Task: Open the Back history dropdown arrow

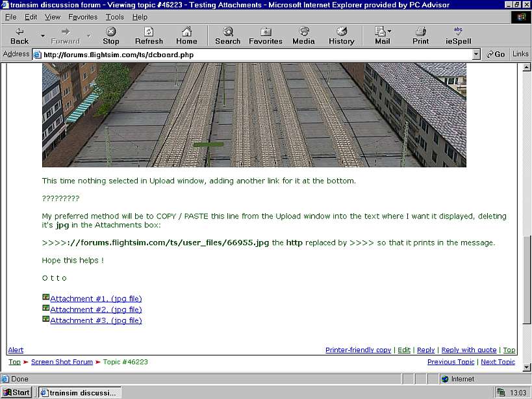Action: (43, 36)
